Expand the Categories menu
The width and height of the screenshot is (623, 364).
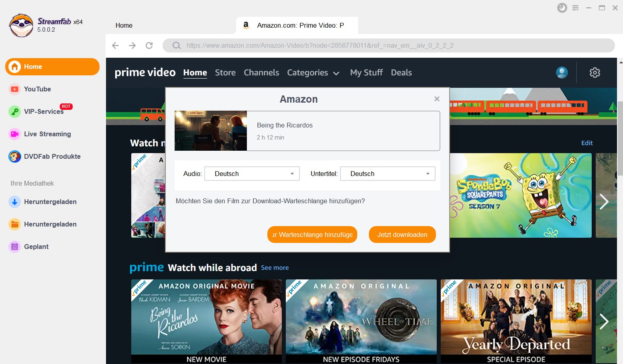click(x=313, y=73)
